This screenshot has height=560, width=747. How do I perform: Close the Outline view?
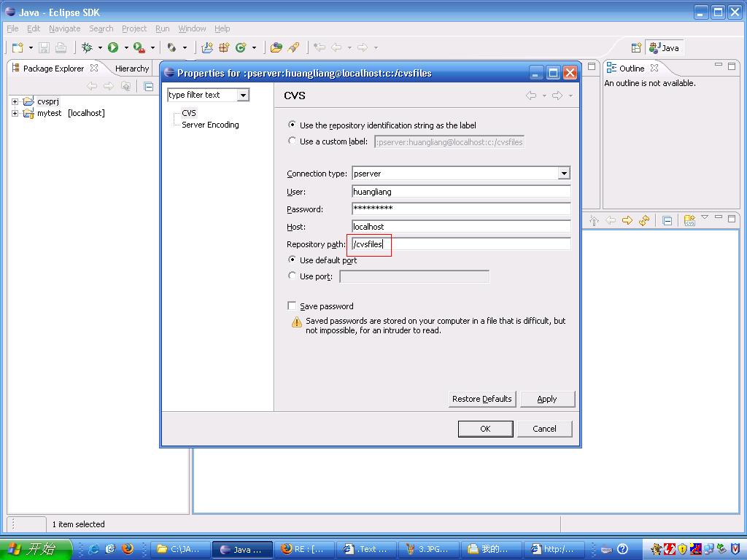pos(654,68)
